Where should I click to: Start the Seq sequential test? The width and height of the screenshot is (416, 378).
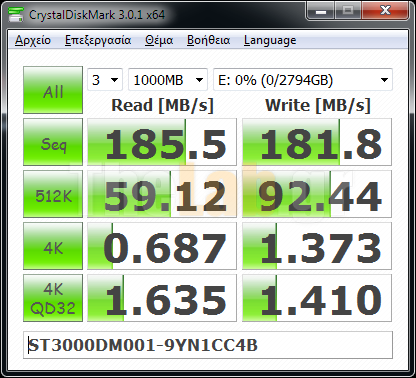[53, 142]
